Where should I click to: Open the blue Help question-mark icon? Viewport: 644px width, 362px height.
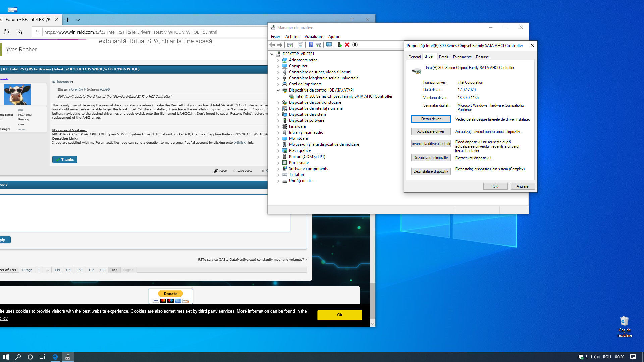pos(311,45)
